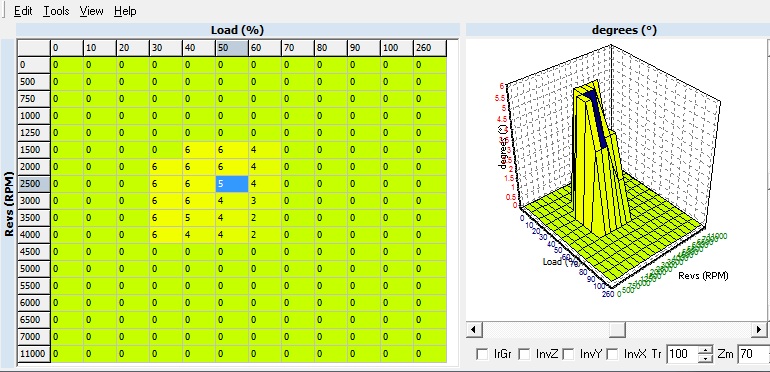Open the Tools menu

tap(56, 11)
